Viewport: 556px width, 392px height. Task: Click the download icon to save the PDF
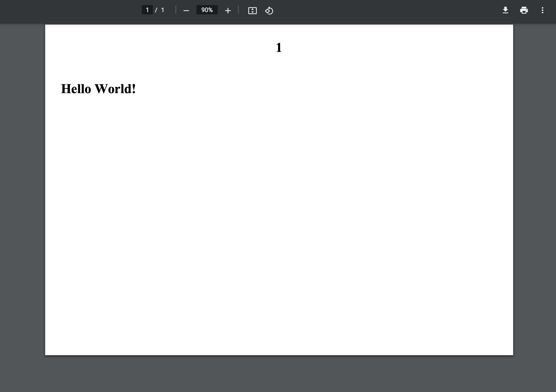[x=505, y=10]
